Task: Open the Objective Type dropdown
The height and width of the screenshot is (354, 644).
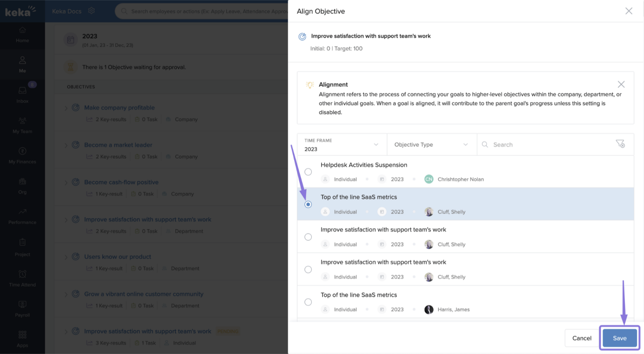Action: 431,145
